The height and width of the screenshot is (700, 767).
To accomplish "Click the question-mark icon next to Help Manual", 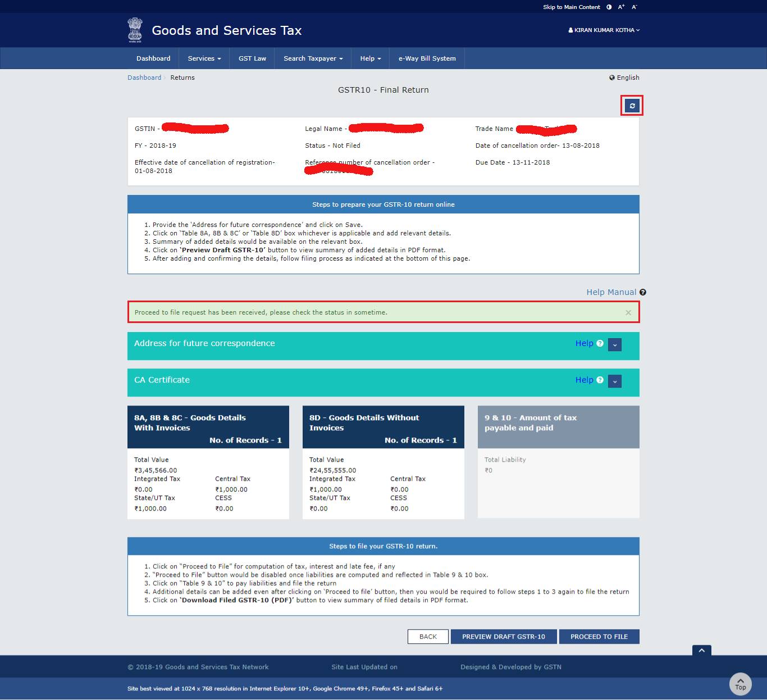I will point(642,292).
